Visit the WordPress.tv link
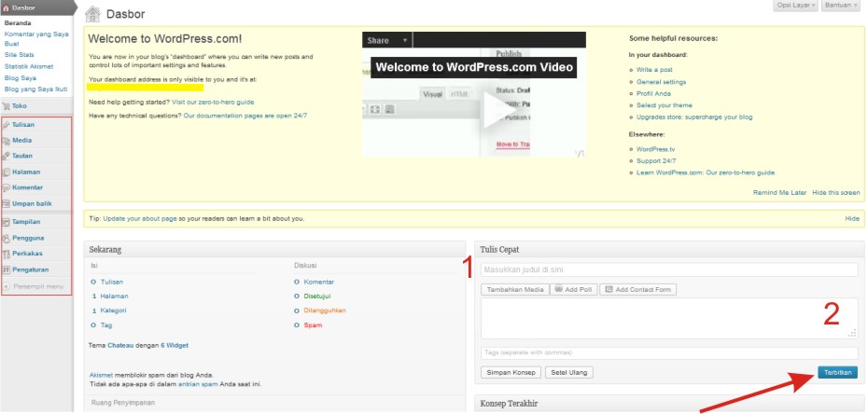868x414 pixels. click(655, 149)
